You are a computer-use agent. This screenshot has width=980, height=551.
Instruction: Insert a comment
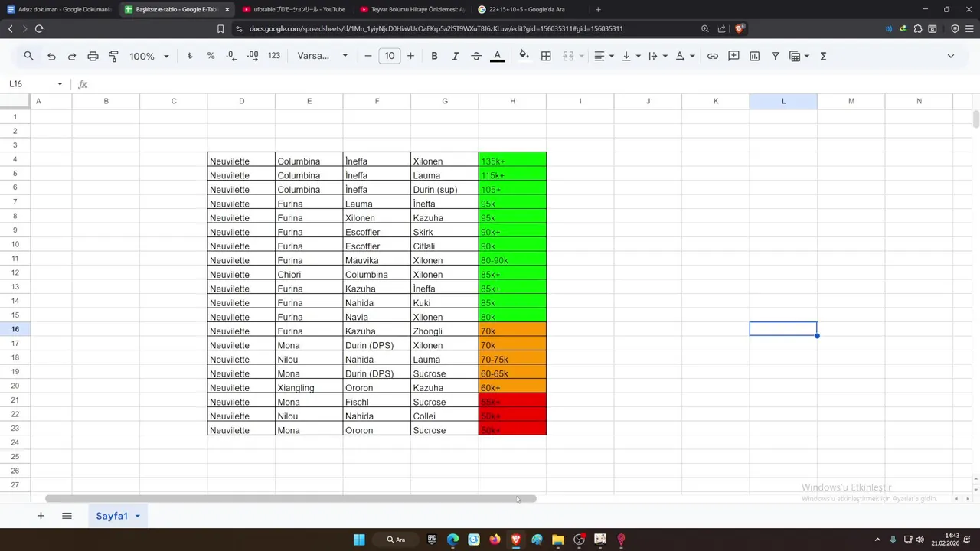(733, 56)
